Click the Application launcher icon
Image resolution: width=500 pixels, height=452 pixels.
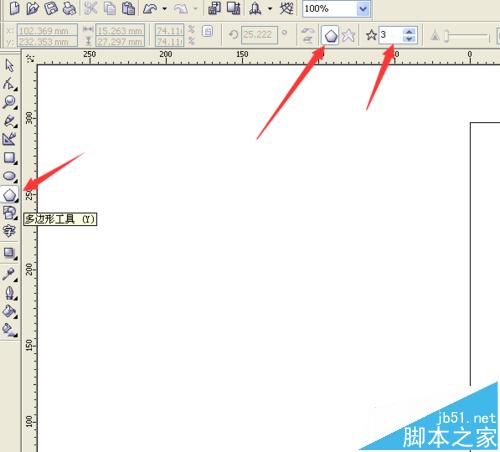tap(255, 8)
